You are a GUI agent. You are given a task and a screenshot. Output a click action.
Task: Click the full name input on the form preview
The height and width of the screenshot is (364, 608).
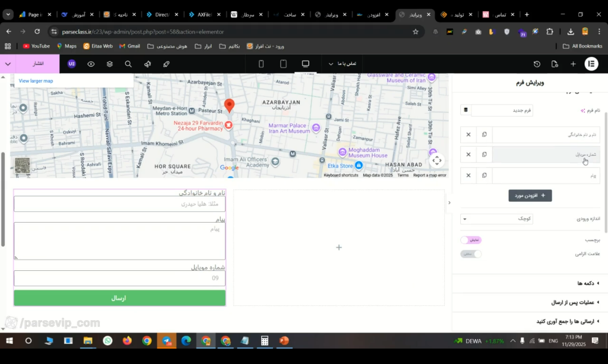pos(119,204)
